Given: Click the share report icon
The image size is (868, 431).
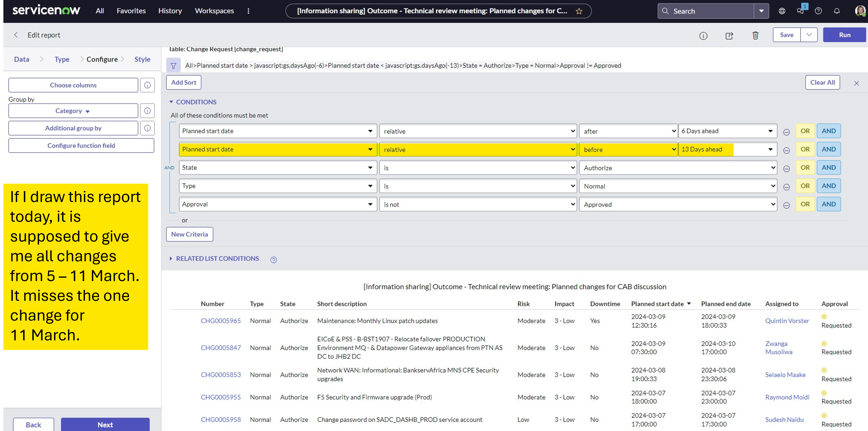Looking at the screenshot, I should (729, 36).
